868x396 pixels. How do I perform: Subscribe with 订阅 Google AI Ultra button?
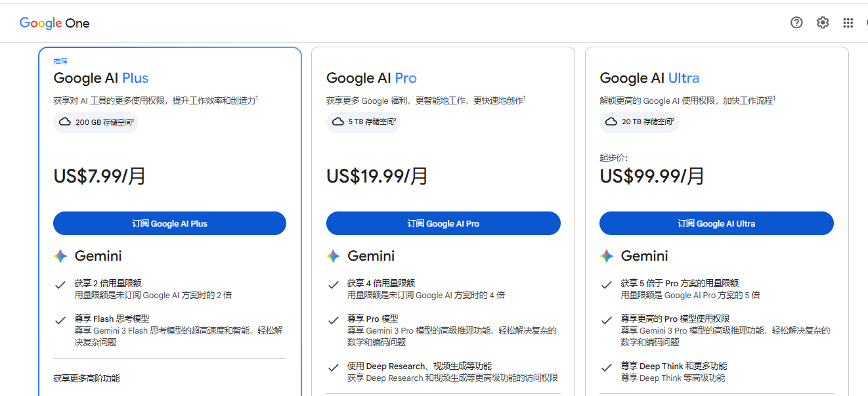716,223
